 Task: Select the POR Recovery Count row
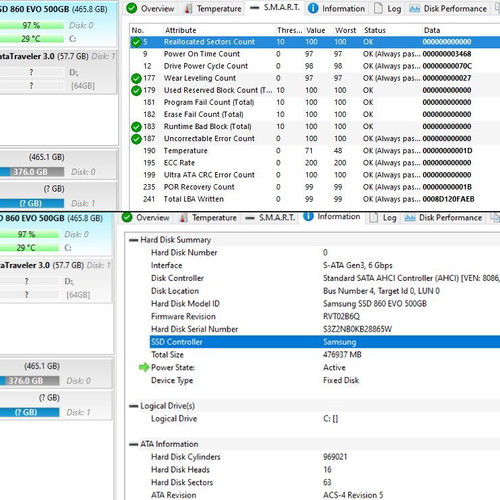coord(315,187)
